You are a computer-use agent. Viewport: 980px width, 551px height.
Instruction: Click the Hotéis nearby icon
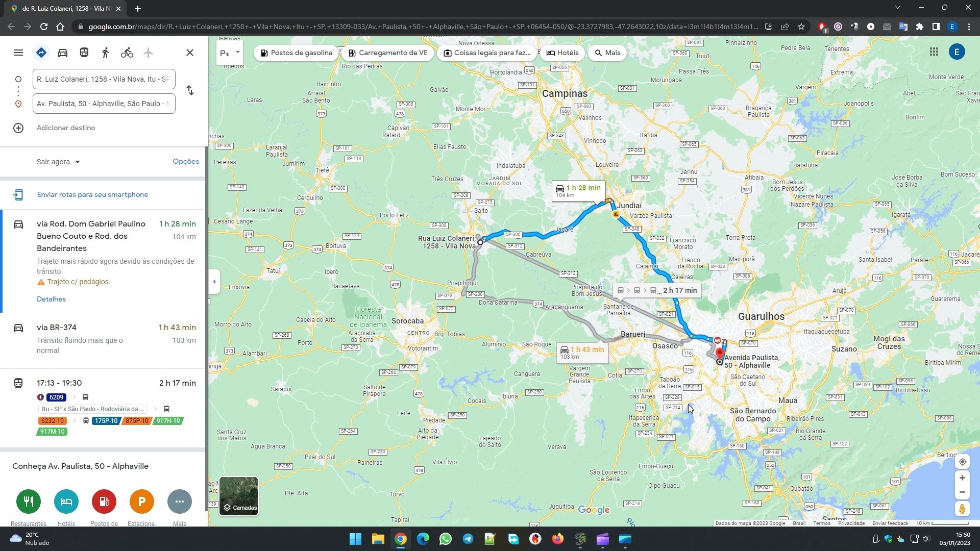[66, 502]
